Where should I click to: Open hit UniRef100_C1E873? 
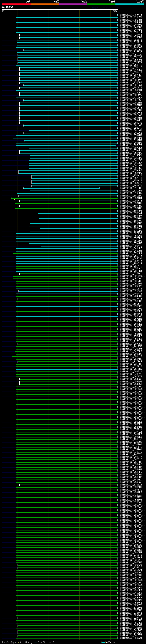[x=131, y=40]
